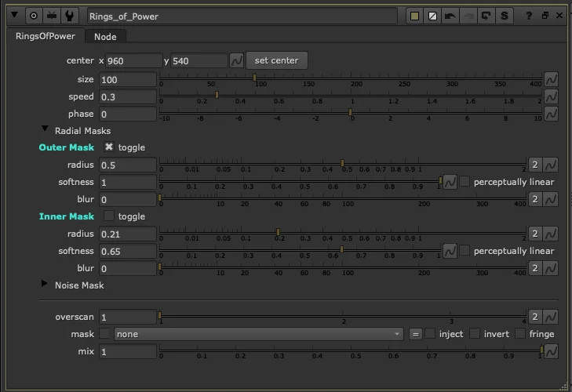The width and height of the screenshot is (572, 392).
Task: Click the undo arrow icon in header
Action: [450, 16]
